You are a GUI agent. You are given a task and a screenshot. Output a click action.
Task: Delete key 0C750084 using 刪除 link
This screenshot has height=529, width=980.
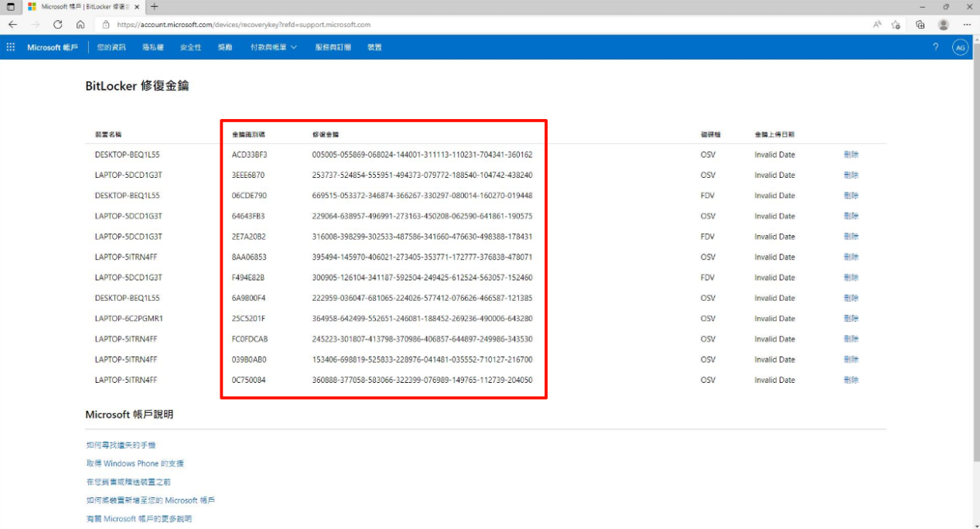(851, 380)
